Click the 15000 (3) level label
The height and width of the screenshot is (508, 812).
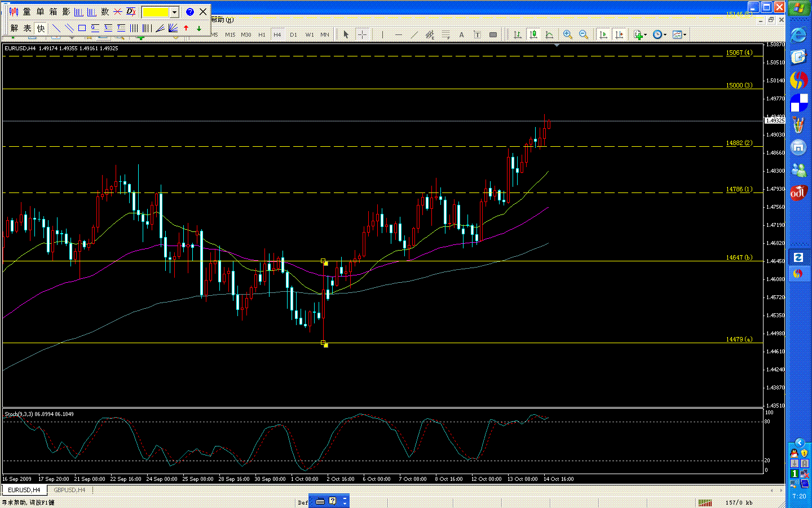tap(739, 85)
